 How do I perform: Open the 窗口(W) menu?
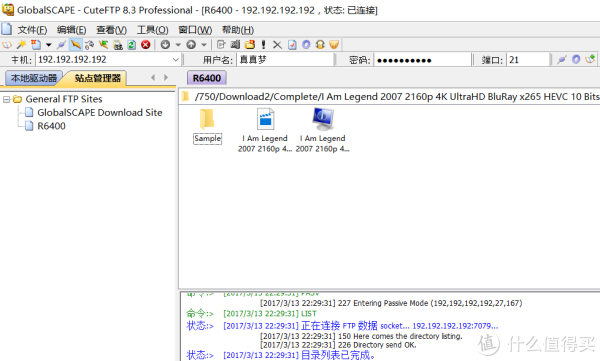coord(195,30)
